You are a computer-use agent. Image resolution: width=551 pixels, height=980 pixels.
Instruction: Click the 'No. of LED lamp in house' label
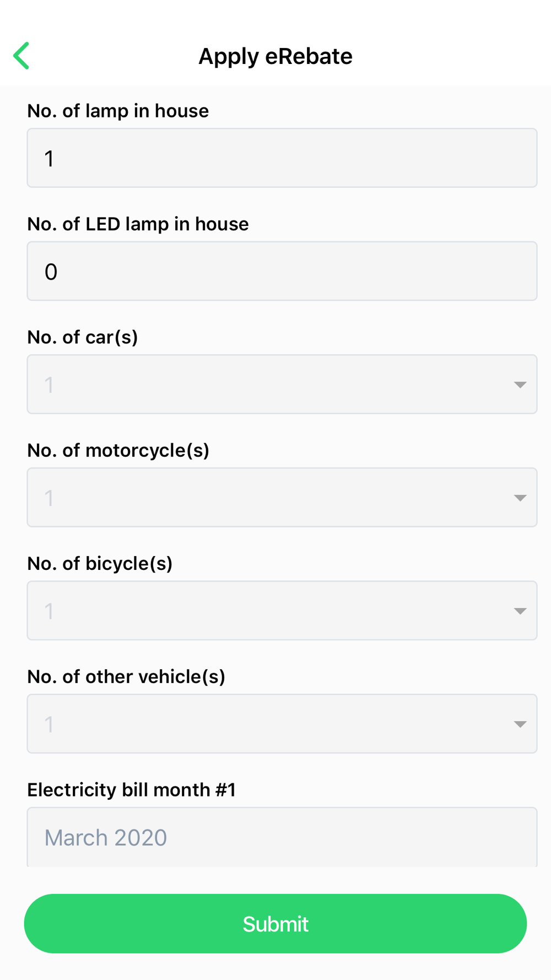click(x=138, y=224)
